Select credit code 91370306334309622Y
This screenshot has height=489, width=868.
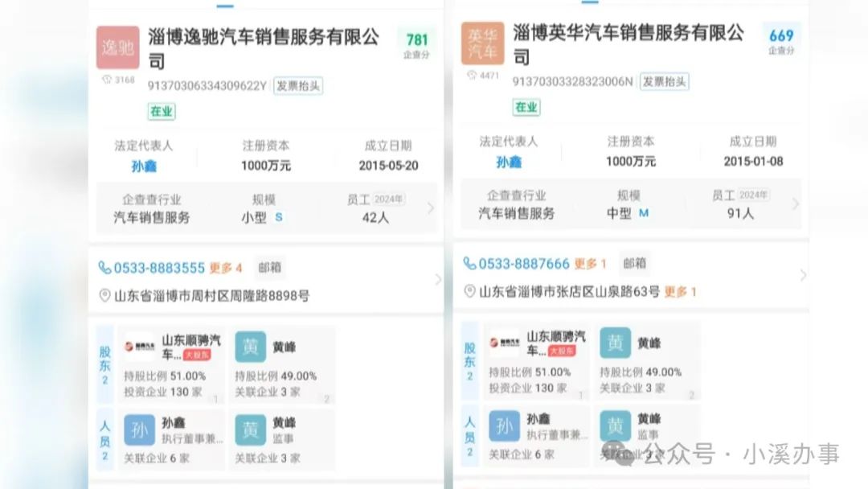(x=207, y=86)
